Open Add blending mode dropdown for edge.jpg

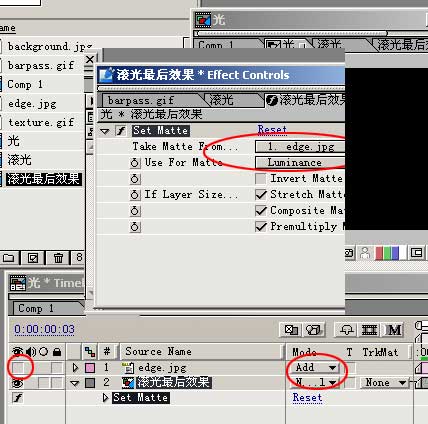click(x=316, y=368)
